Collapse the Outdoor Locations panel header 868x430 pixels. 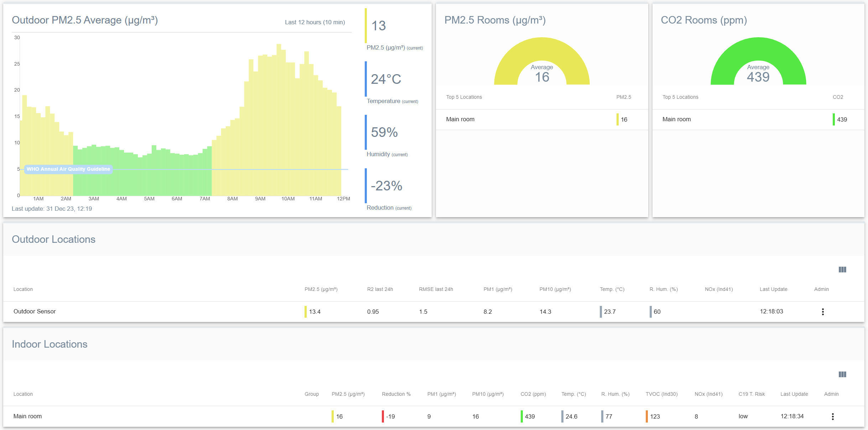[54, 239]
